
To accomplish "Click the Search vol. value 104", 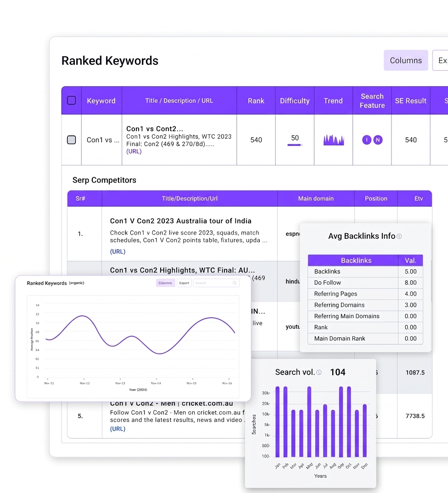I will [338, 372].
